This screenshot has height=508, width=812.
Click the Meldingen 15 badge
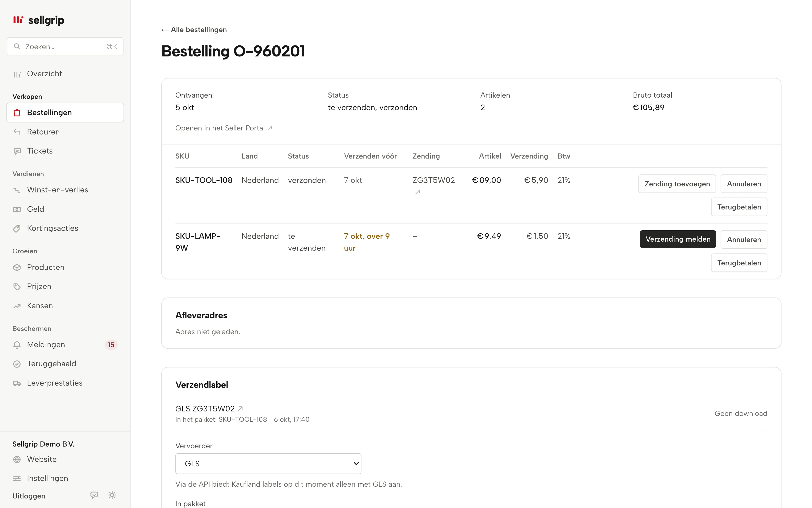click(x=111, y=345)
